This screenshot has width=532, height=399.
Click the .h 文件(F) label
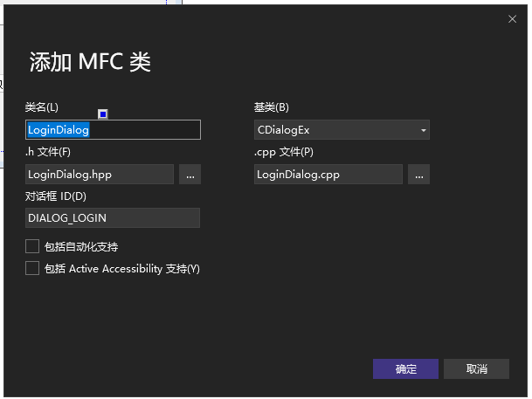coord(48,152)
